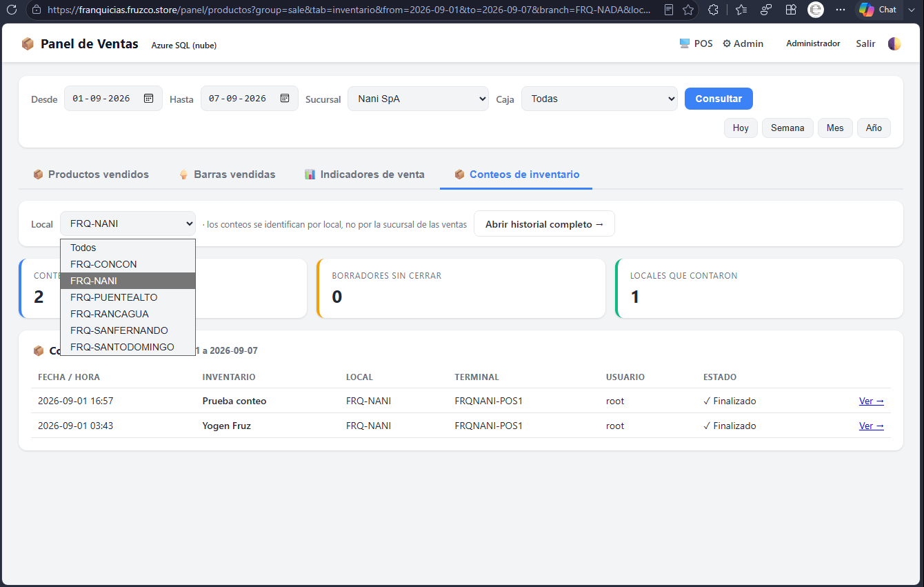Choose FRQ-RANCAGUA in the Local list
The image size is (924, 587).
pos(128,314)
